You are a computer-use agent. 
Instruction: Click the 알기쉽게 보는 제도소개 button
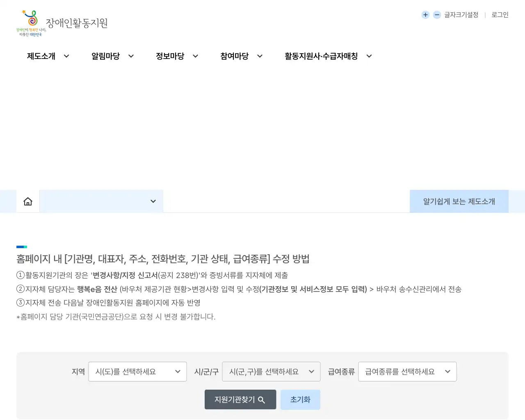[459, 201]
